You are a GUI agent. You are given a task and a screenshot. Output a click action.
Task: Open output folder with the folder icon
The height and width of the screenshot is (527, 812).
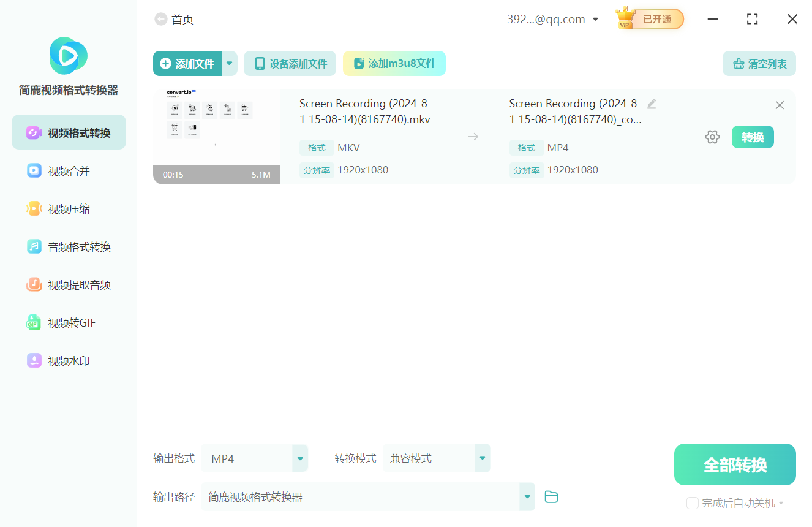[551, 497]
